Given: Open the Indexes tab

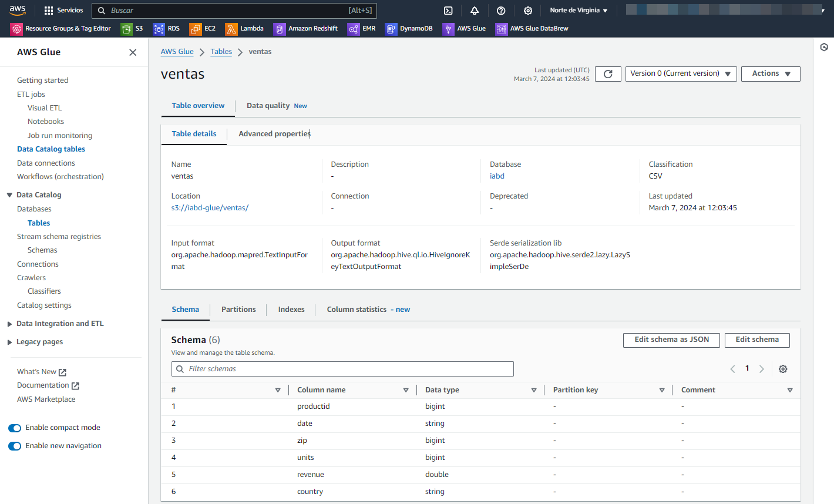Looking at the screenshot, I should 291,310.
